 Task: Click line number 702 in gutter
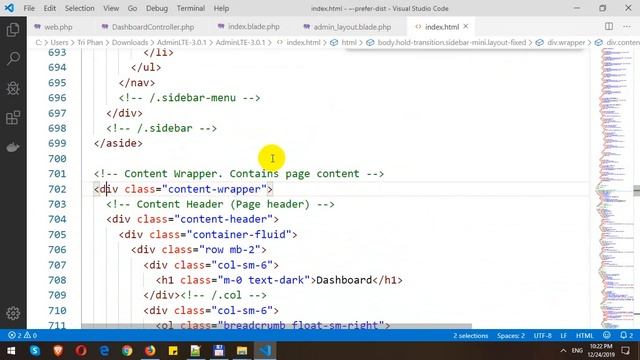(57, 189)
